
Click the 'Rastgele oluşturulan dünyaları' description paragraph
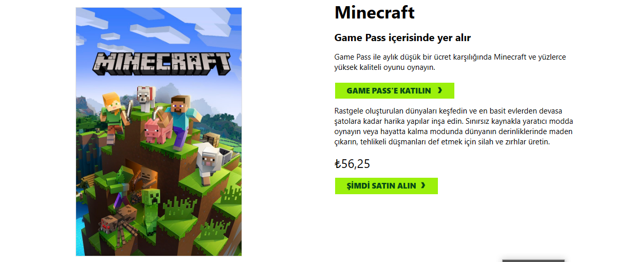click(454, 126)
